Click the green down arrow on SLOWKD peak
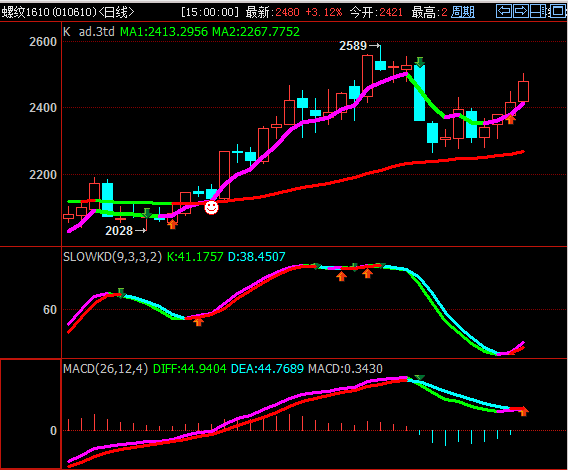 click(x=121, y=292)
